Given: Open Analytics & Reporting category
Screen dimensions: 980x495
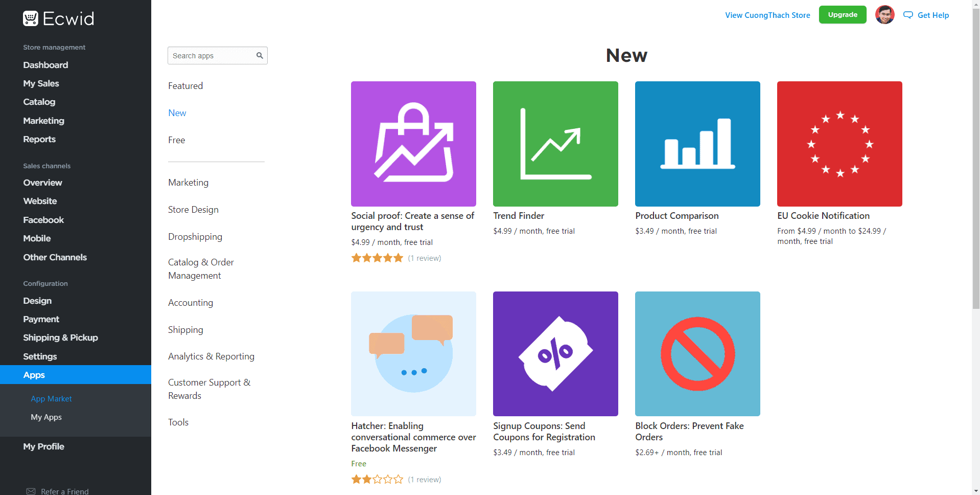Looking at the screenshot, I should [x=211, y=356].
